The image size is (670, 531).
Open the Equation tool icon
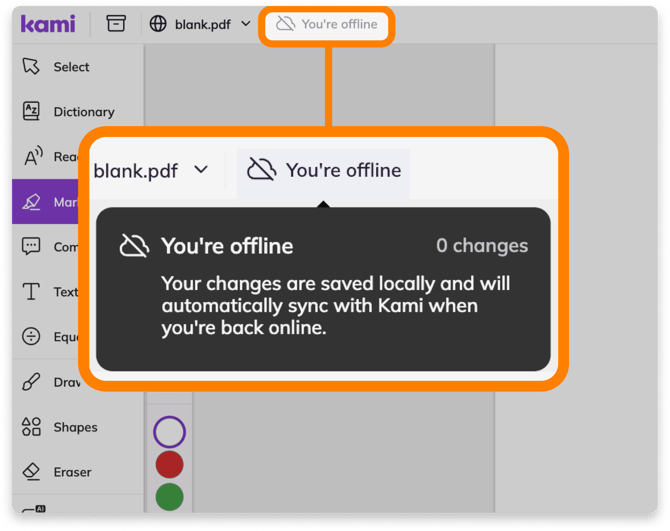[x=31, y=336]
